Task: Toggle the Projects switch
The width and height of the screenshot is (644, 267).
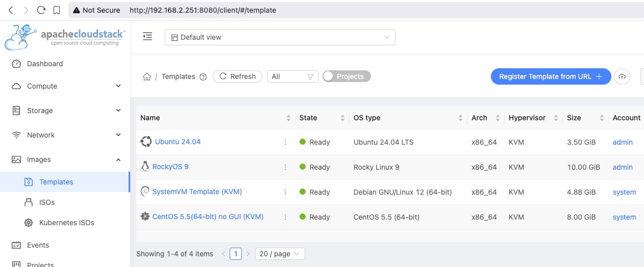Action: pyautogui.click(x=347, y=76)
